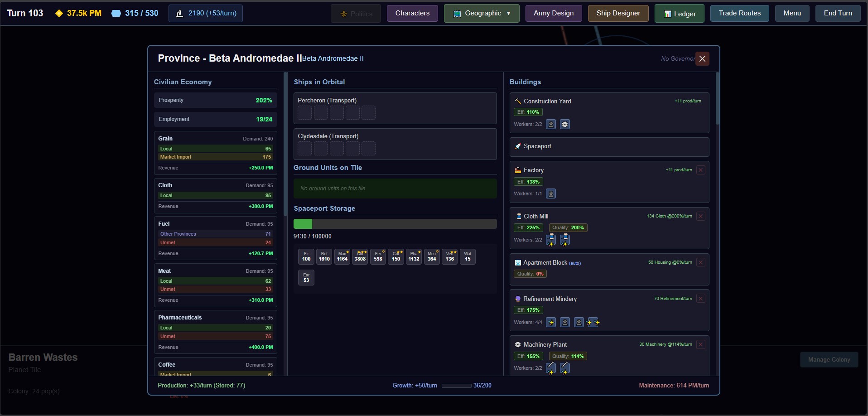Image resolution: width=868 pixels, height=416 pixels.
Task: Select first Refinement Mindery worker slot
Action: (551, 322)
